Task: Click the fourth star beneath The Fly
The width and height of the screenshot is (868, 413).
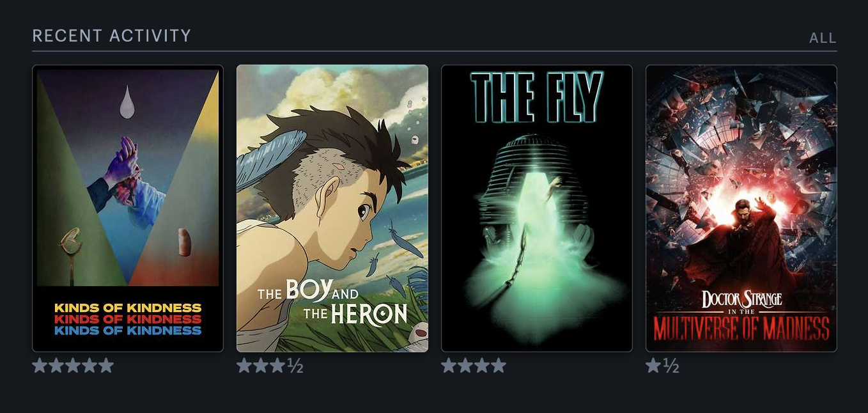Action: point(499,366)
